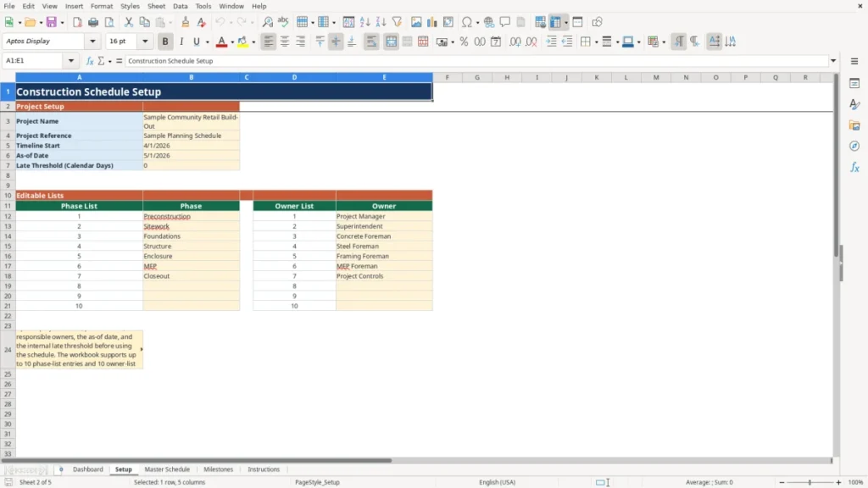Viewport: 868px width, 488px height.
Task: Insert a hyperlink
Action: point(489,22)
